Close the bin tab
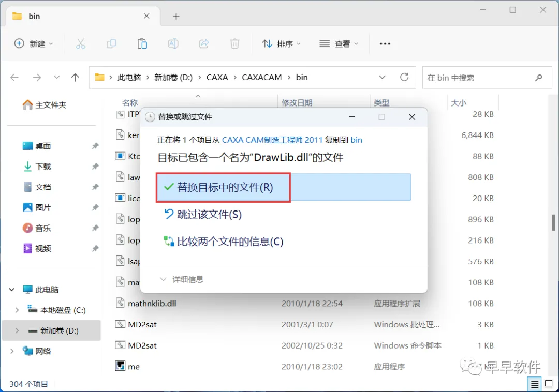The width and height of the screenshot is (559, 392). 146,16
